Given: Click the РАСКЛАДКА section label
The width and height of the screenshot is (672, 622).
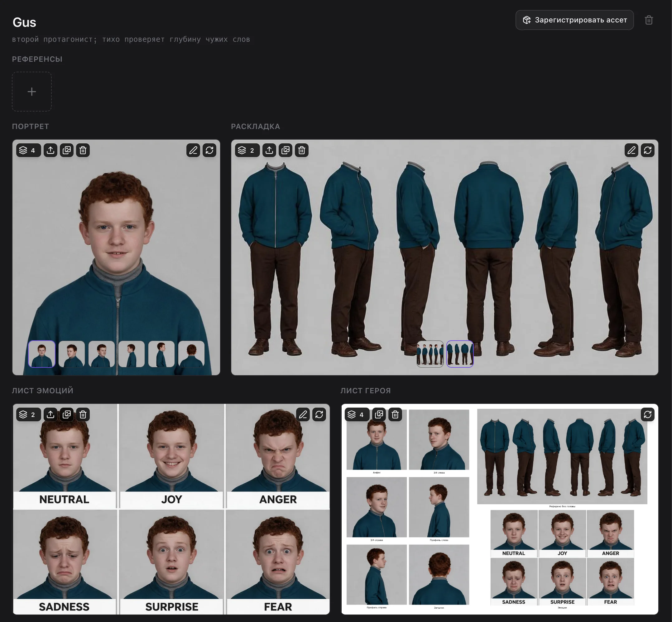Looking at the screenshot, I should click(256, 127).
